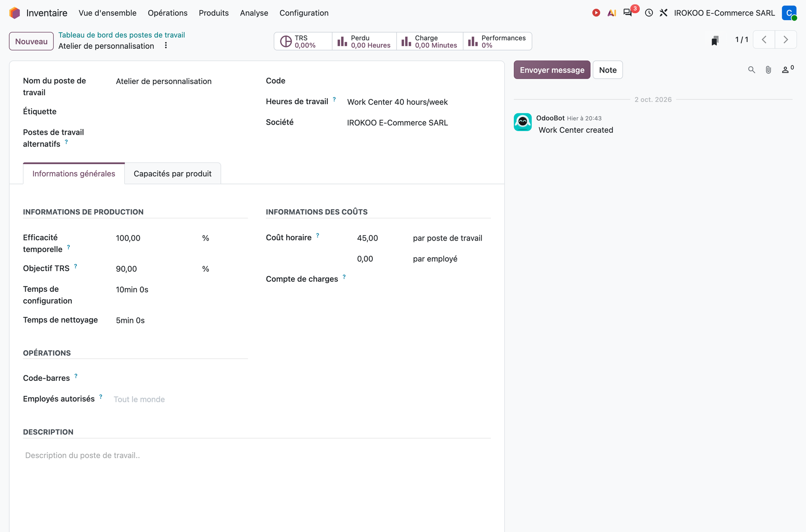Open the debug tools wrench icon
The width and height of the screenshot is (806, 532).
tap(663, 13)
